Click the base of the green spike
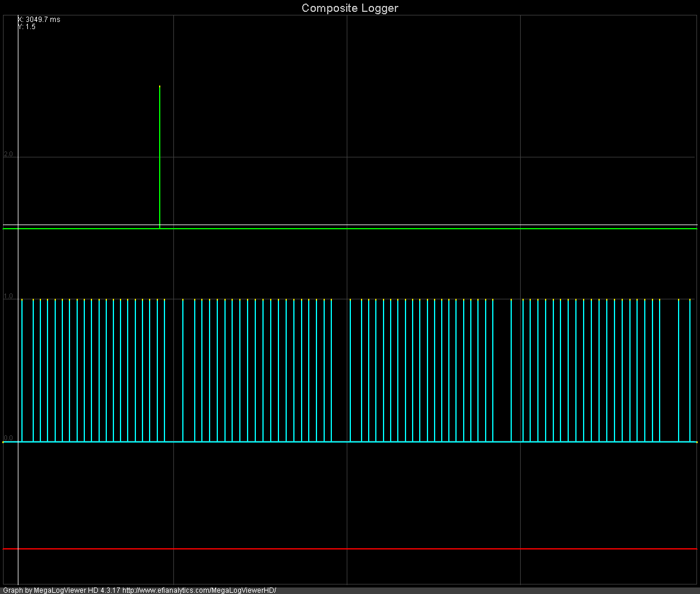The image size is (700, 594). [x=160, y=226]
